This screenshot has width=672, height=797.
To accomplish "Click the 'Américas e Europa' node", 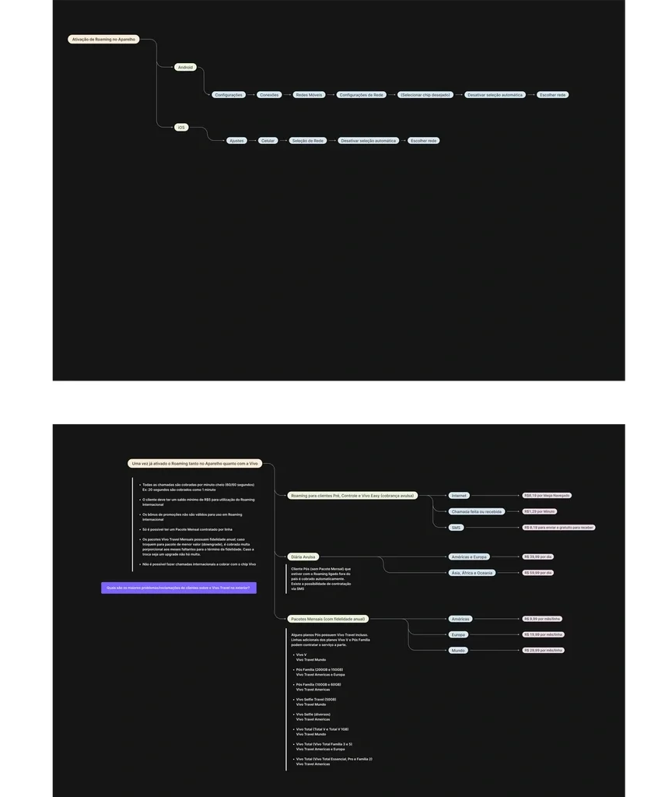I will click(x=469, y=556).
